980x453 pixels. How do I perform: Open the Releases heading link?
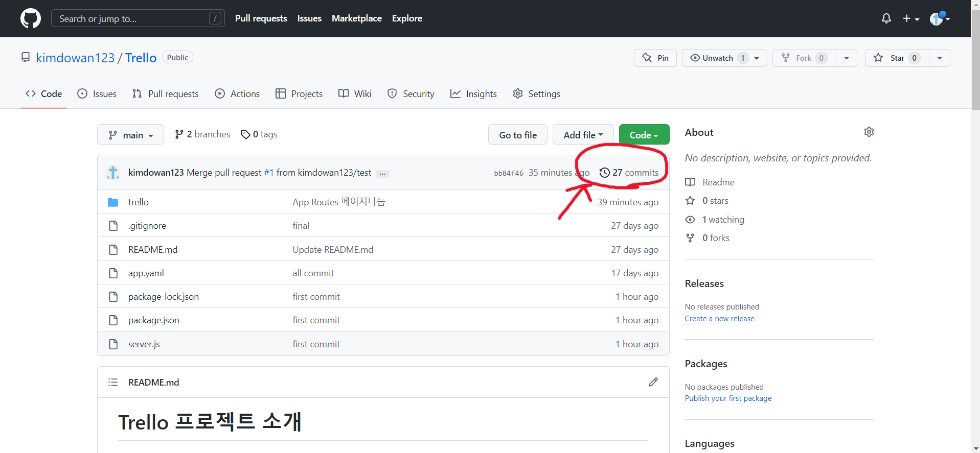point(704,283)
